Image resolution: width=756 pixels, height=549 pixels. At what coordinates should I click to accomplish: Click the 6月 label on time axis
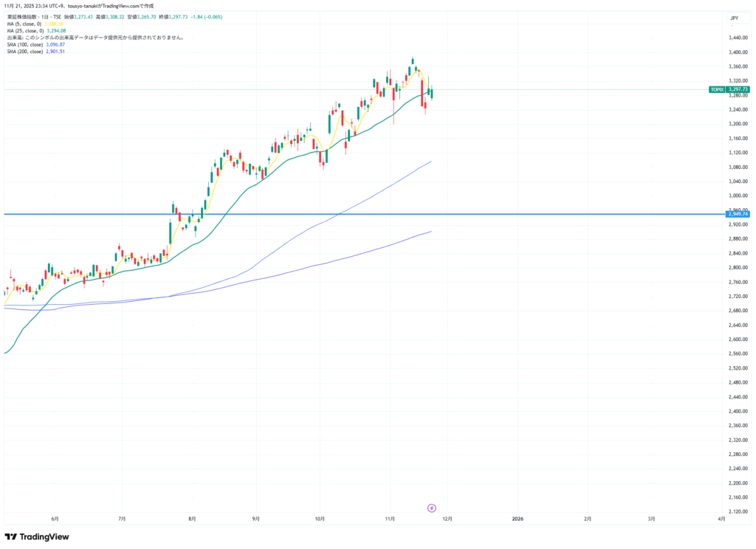(55, 519)
